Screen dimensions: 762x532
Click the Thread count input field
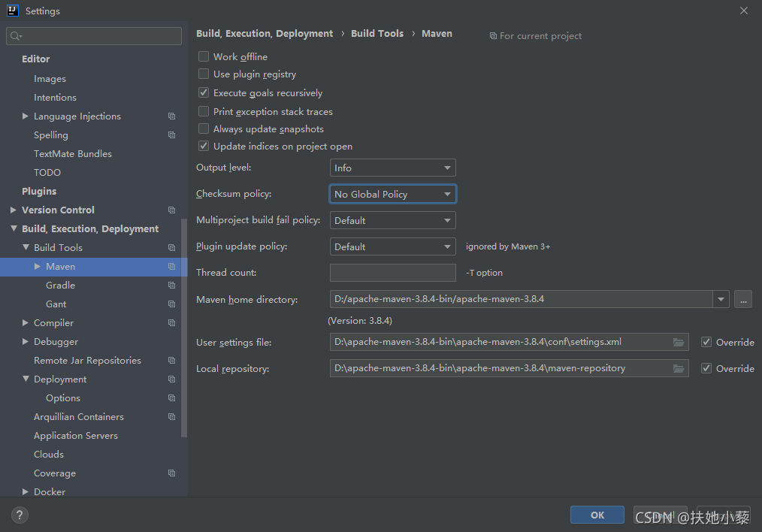click(x=393, y=273)
